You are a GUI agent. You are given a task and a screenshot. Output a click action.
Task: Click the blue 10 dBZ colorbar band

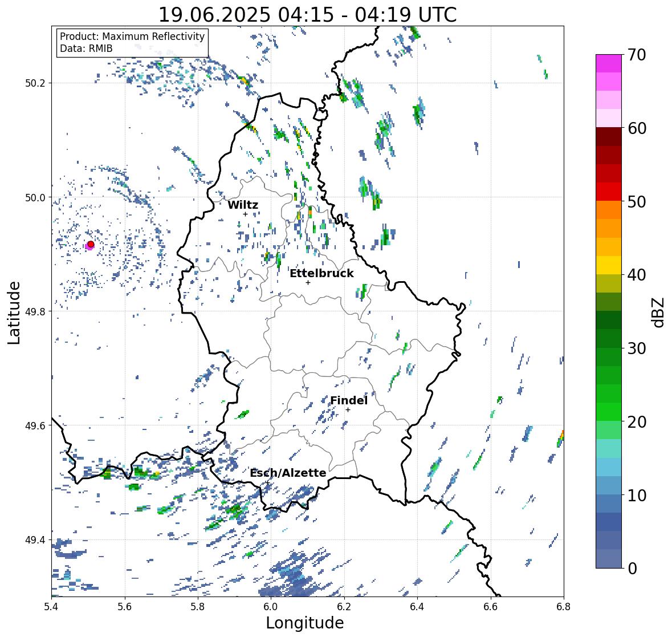click(609, 485)
